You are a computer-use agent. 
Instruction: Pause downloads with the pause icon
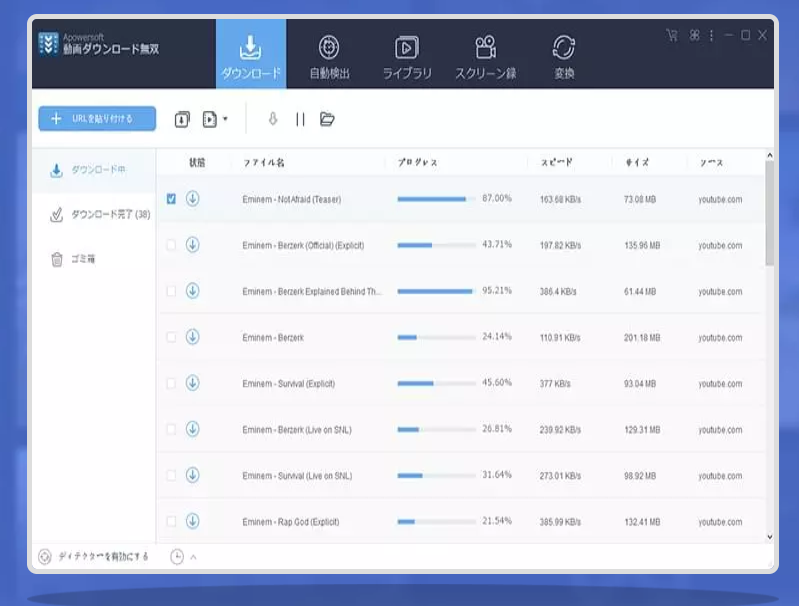[300, 119]
